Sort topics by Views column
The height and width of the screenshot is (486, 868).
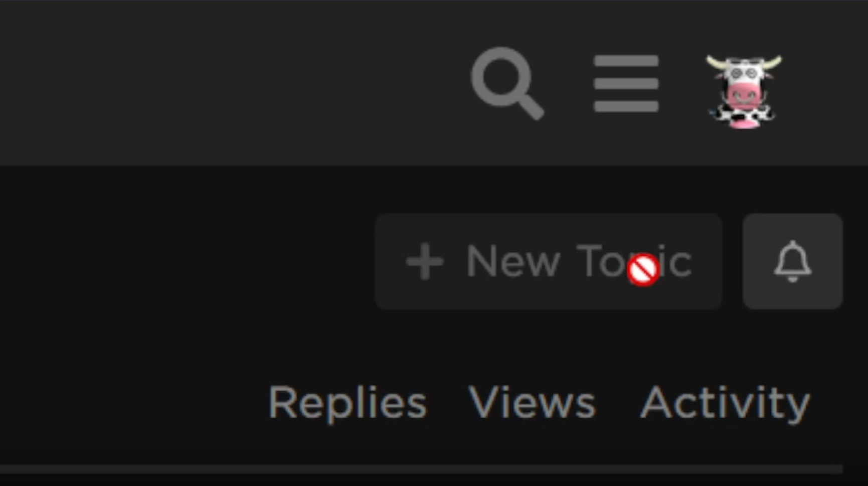532,402
